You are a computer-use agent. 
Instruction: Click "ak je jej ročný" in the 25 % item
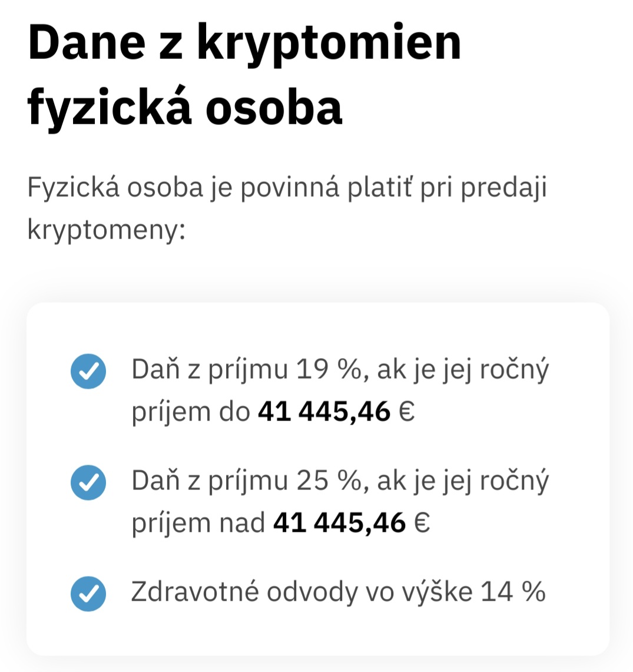pos(463,481)
